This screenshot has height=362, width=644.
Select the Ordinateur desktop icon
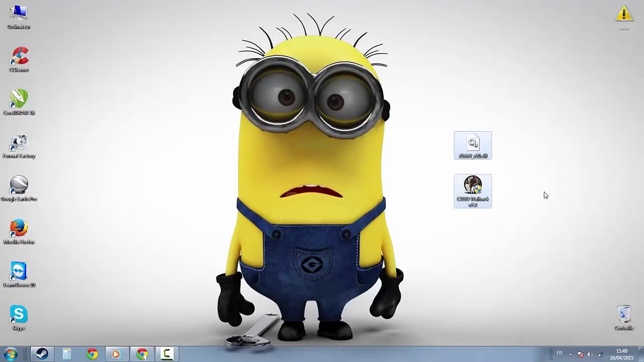tap(19, 16)
